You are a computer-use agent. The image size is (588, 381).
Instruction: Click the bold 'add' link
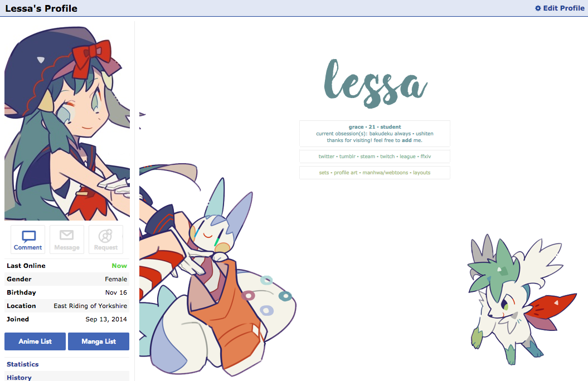(406, 140)
